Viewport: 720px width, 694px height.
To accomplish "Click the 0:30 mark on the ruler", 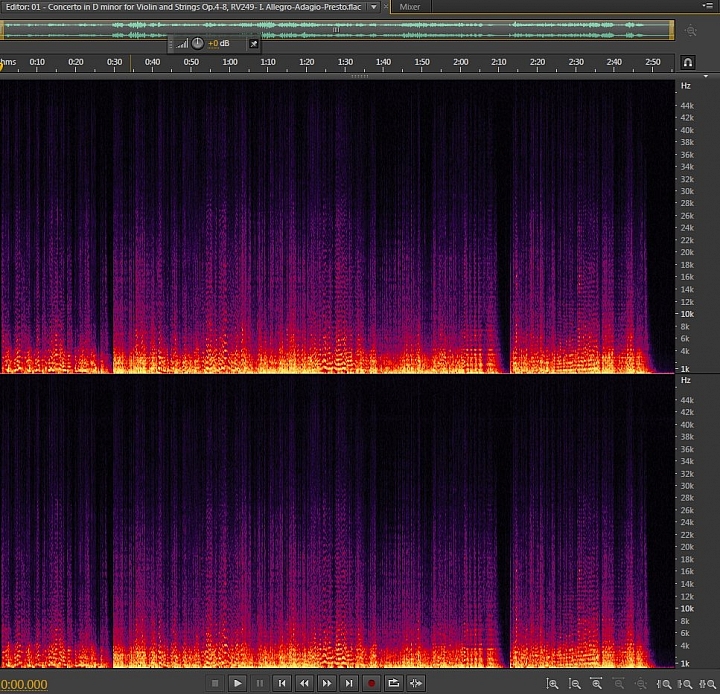I will pos(114,62).
